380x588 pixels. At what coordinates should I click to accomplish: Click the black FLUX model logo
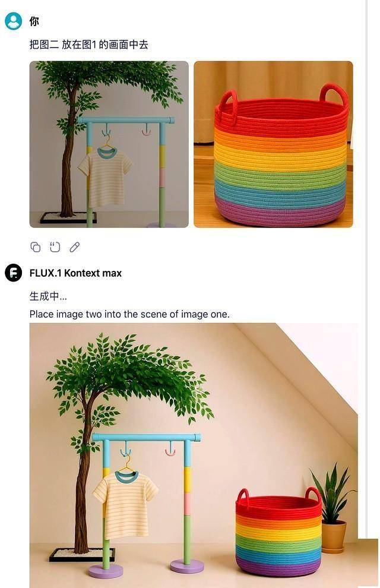pyautogui.click(x=13, y=273)
